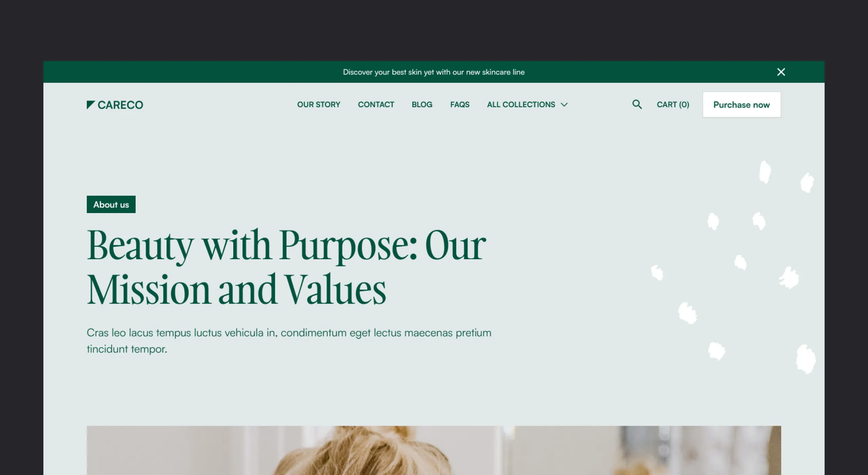Open the search magnifier icon
The image size is (868, 475).
click(x=637, y=104)
